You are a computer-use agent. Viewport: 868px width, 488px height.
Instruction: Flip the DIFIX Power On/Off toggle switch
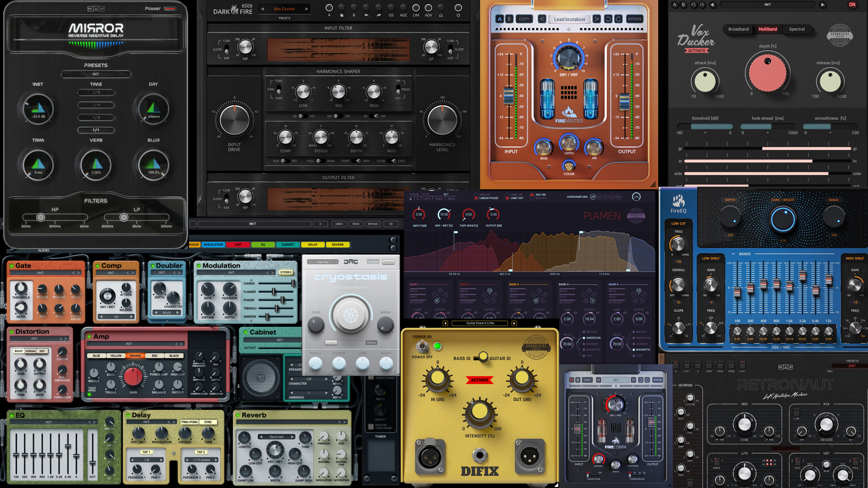(422, 347)
